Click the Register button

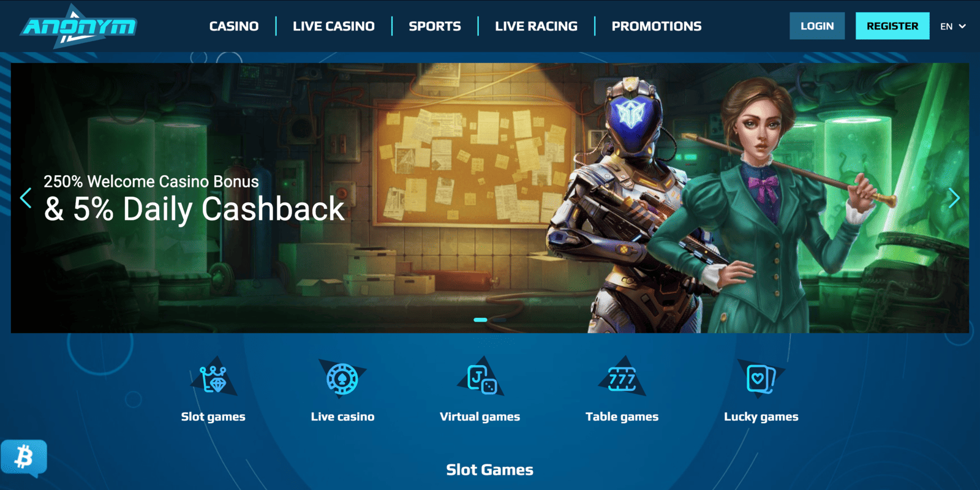(x=892, y=26)
